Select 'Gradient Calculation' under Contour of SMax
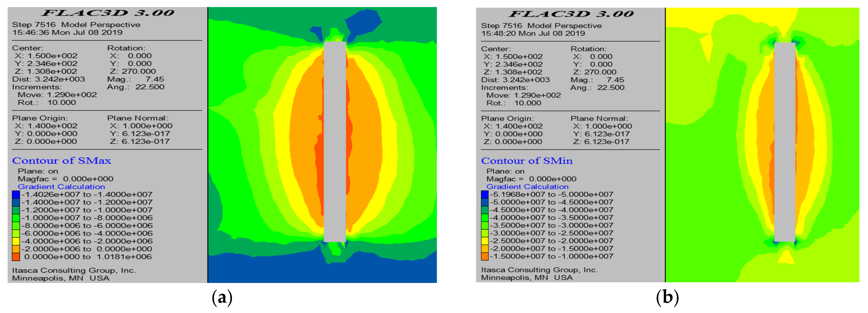 coord(61,186)
